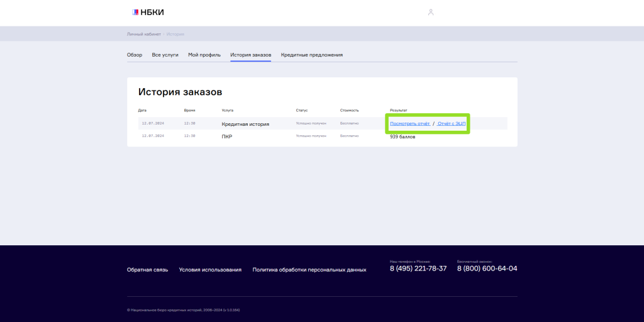Open Условия использования in the footer

click(210, 270)
